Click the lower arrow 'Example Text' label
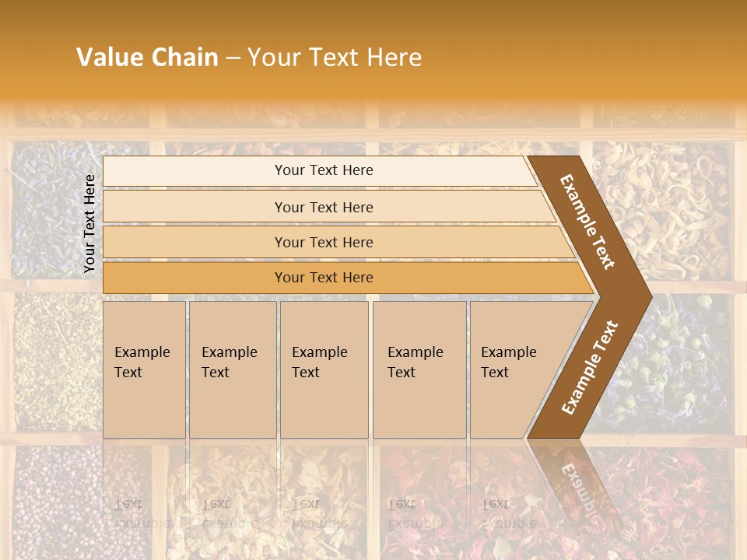The image size is (747, 560). tap(590, 368)
